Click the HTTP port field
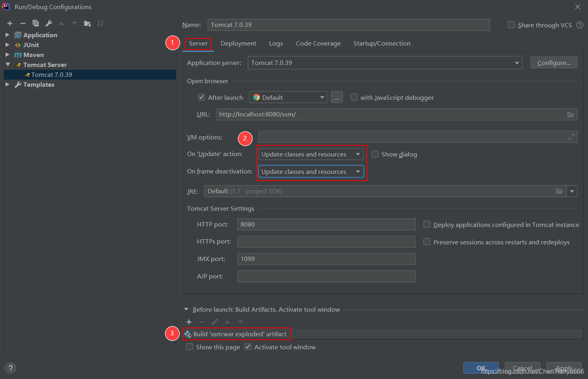This screenshot has height=379, width=588. tap(326, 225)
